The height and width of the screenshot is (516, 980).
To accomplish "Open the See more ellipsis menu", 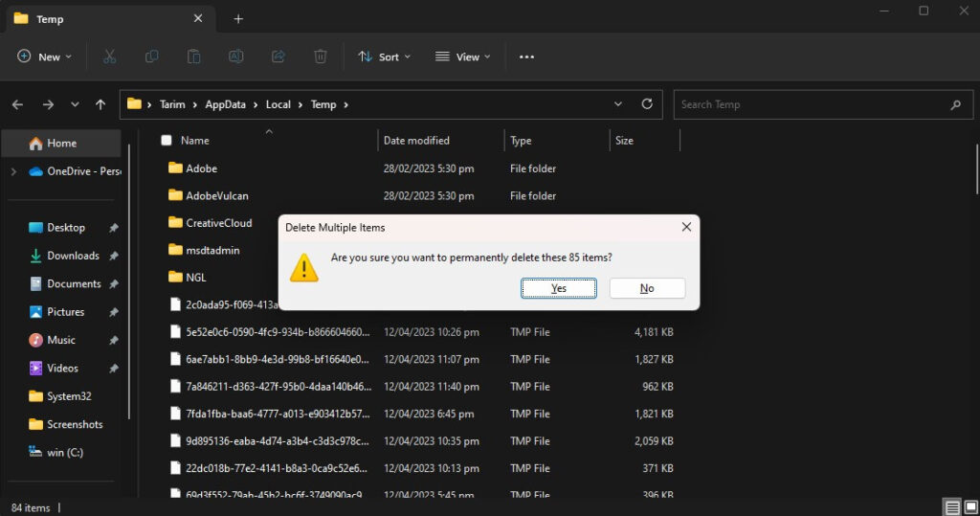I will coord(527,56).
